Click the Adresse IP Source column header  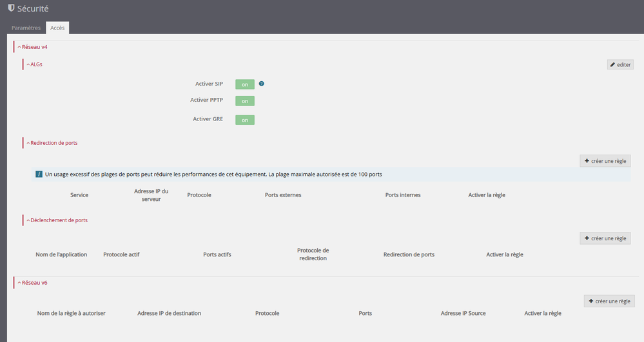(x=463, y=314)
